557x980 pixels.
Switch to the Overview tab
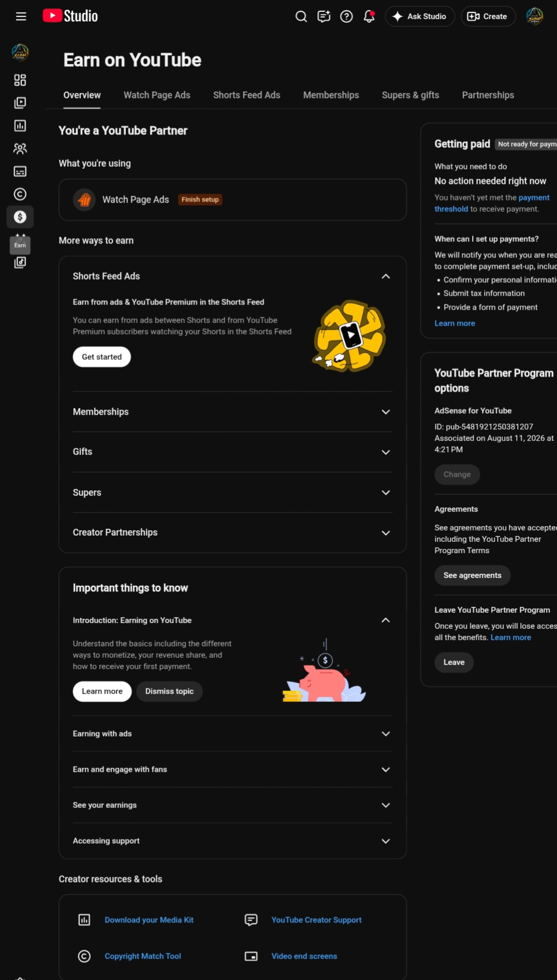82,95
